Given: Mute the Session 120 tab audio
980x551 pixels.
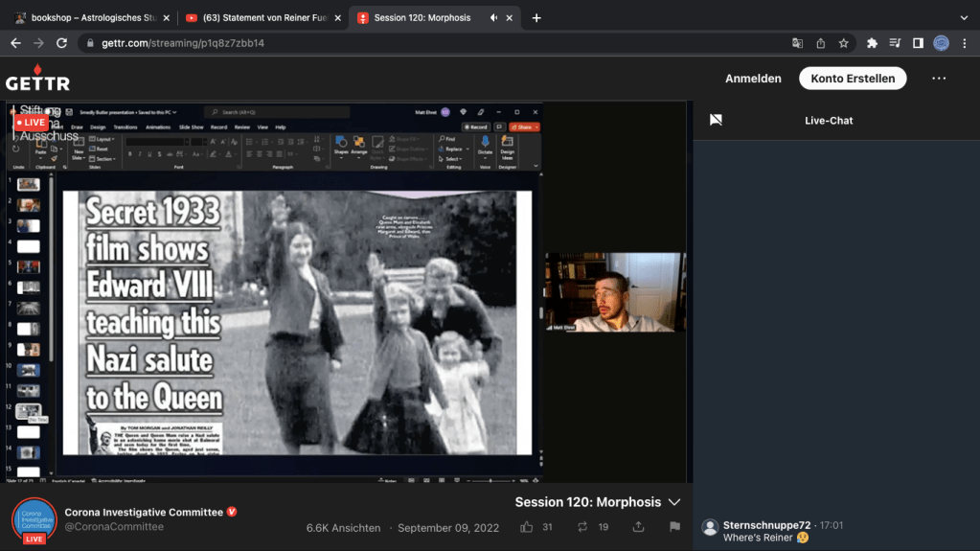Looking at the screenshot, I should (494, 17).
